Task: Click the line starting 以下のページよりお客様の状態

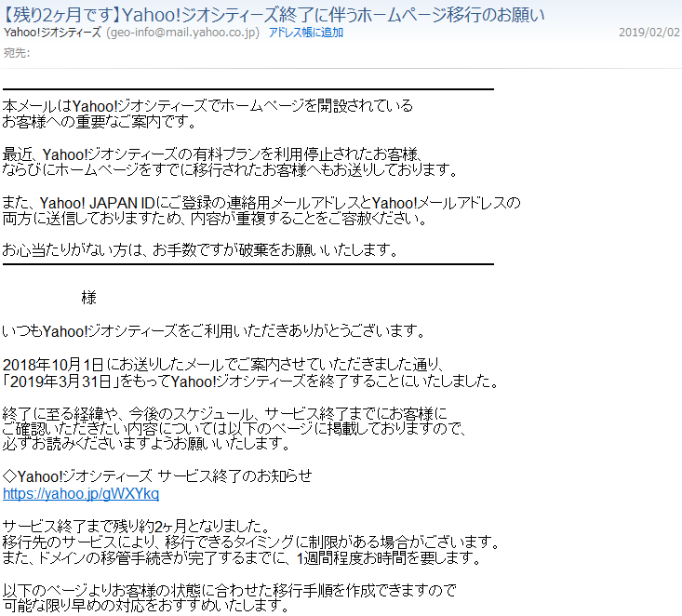Action: [x=230, y=590]
